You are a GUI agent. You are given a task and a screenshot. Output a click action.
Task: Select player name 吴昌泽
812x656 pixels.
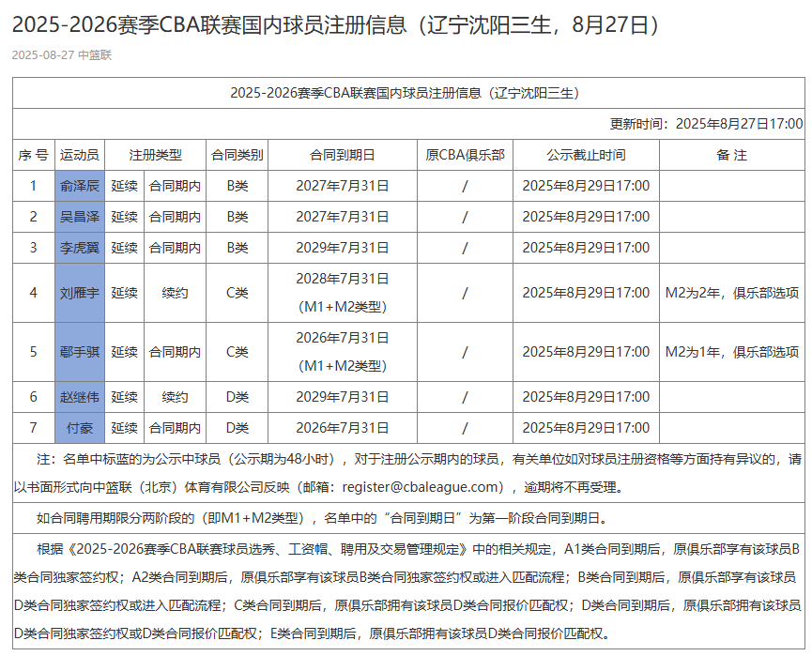point(79,217)
